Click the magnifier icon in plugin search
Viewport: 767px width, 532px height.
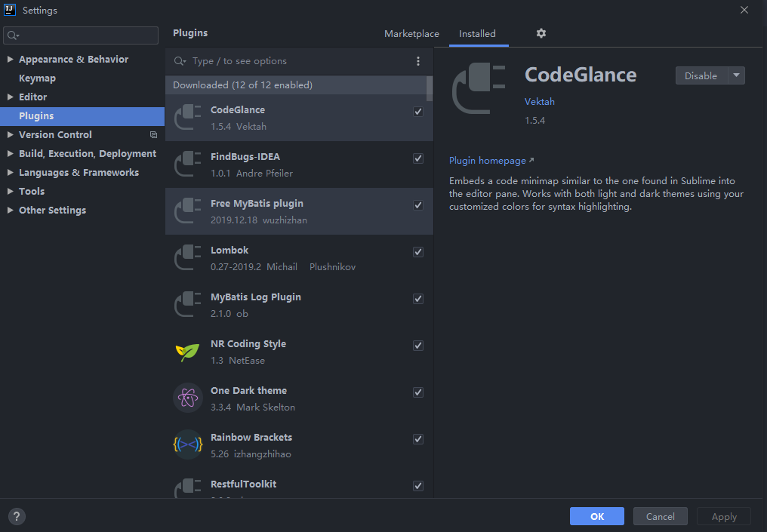[180, 61]
